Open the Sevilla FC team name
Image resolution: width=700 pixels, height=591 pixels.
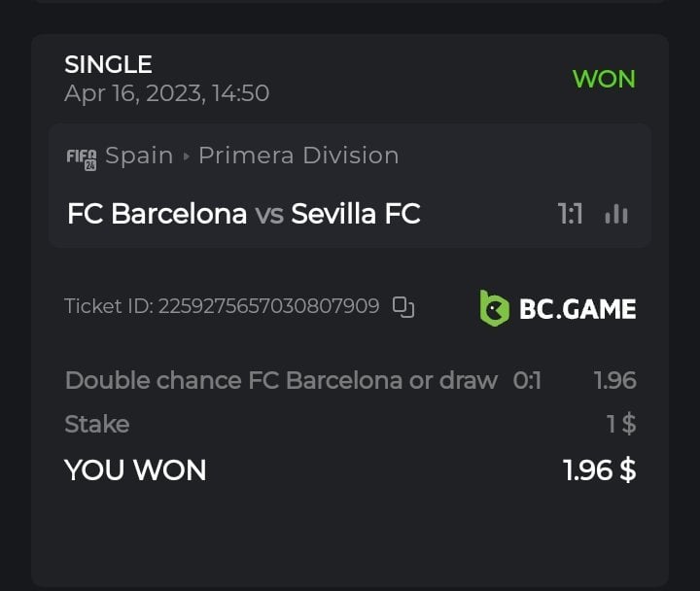[355, 214]
